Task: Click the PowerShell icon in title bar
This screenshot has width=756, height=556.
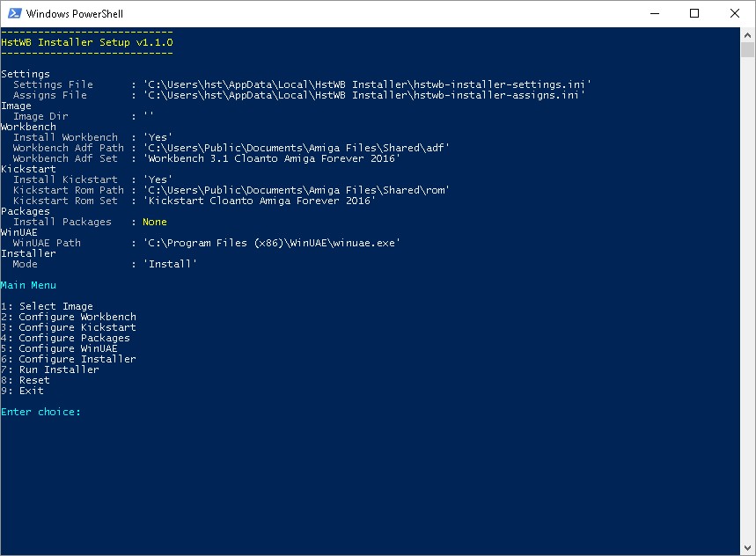Action: (x=12, y=13)
